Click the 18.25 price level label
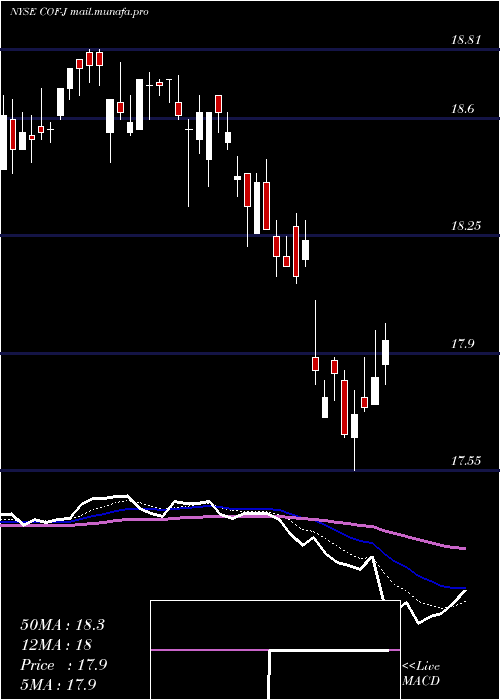 (x=466, y=226)
